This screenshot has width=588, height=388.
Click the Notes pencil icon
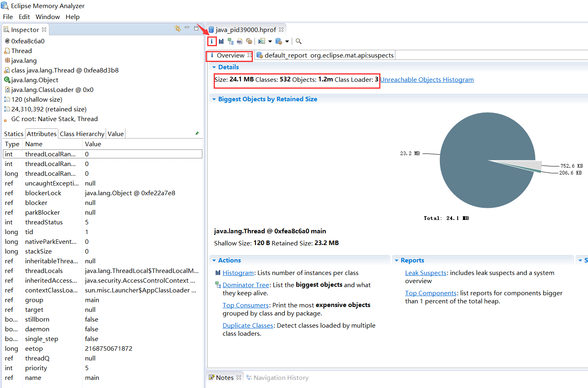[212, 377]
